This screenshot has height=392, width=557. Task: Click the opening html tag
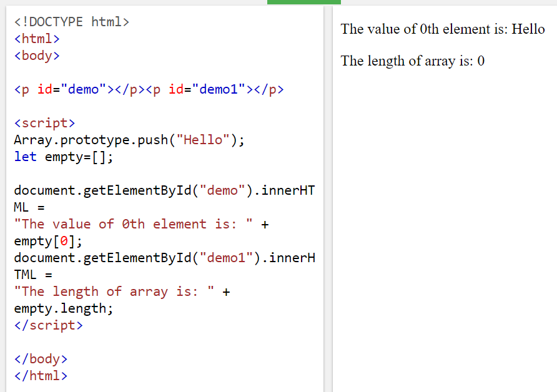coord(36,38)
